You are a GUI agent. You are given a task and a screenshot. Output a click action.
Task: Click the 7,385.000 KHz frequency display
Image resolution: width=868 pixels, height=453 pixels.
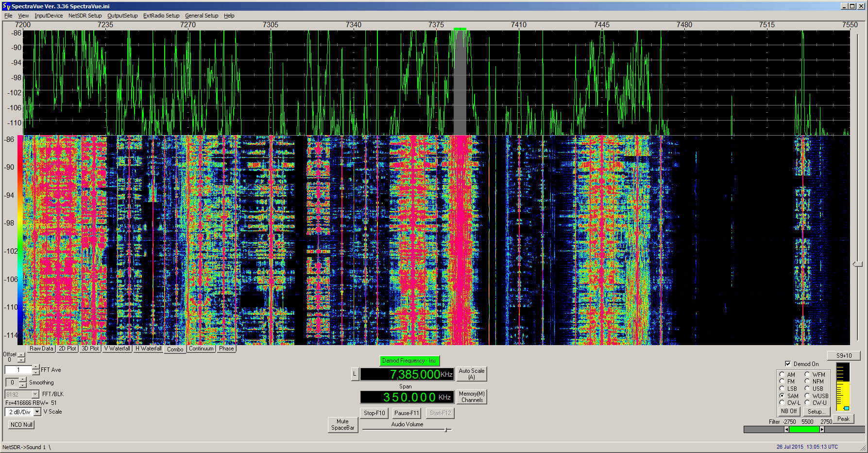coord(407,374)
